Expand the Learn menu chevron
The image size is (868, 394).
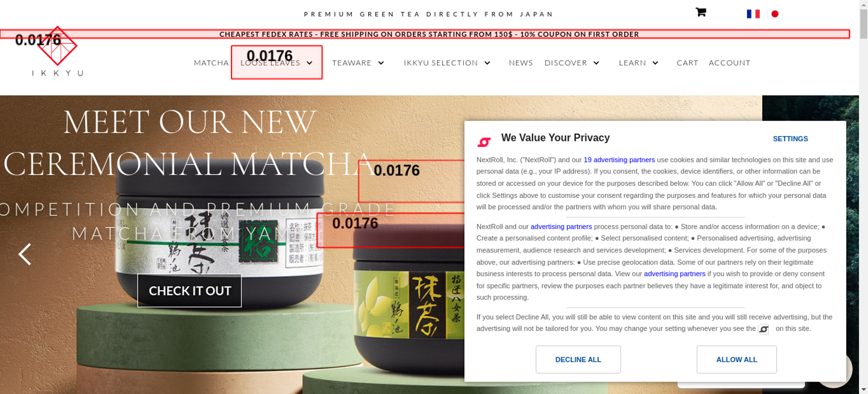pos(655,63)
